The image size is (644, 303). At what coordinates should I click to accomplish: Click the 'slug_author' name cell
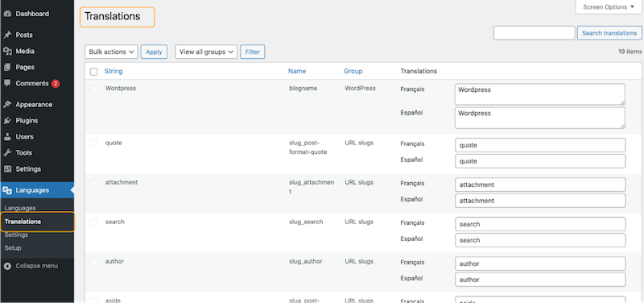tap(306, 261)
